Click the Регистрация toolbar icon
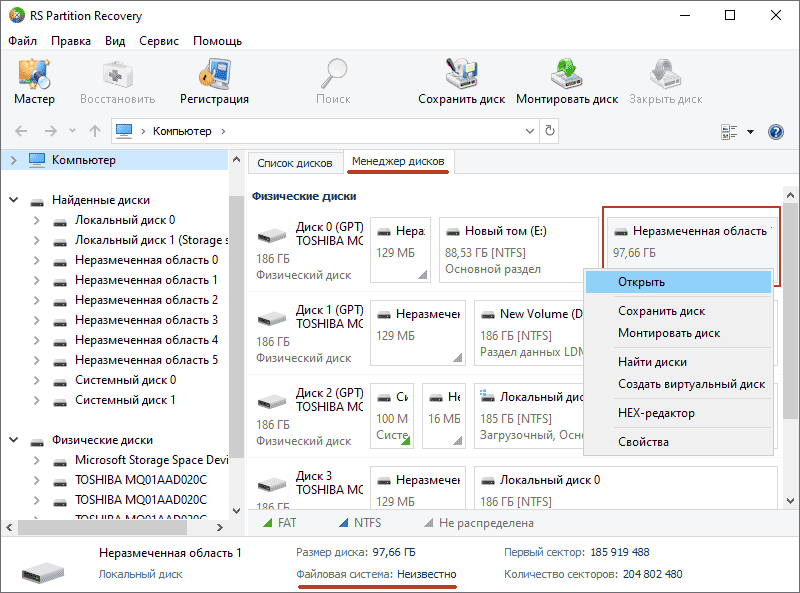800x593 pixels. 214,74
